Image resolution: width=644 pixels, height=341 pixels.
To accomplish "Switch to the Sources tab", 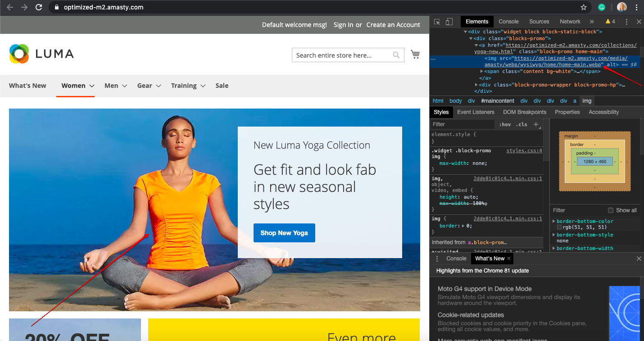I will (x=539, y=22).
